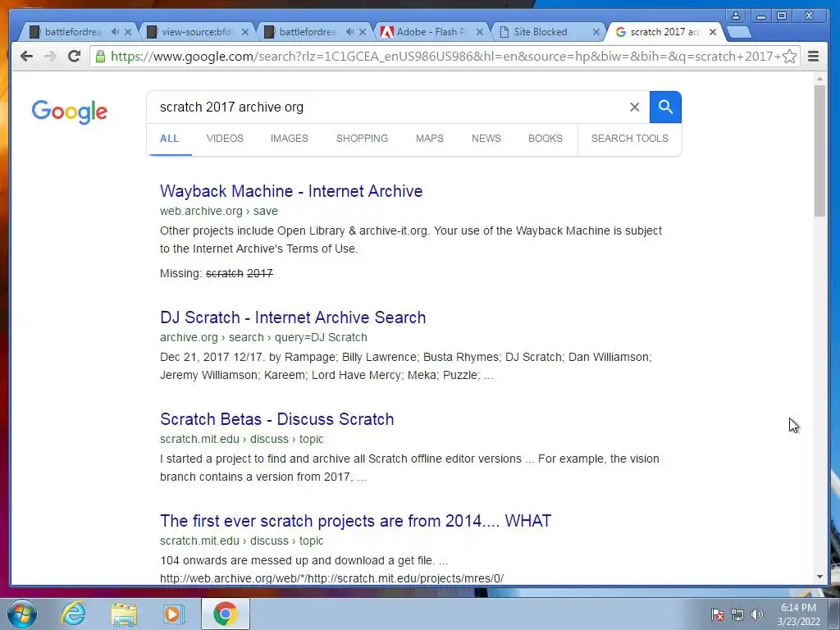Open Wayback Machine - Internet Archive result

point(291,191)
